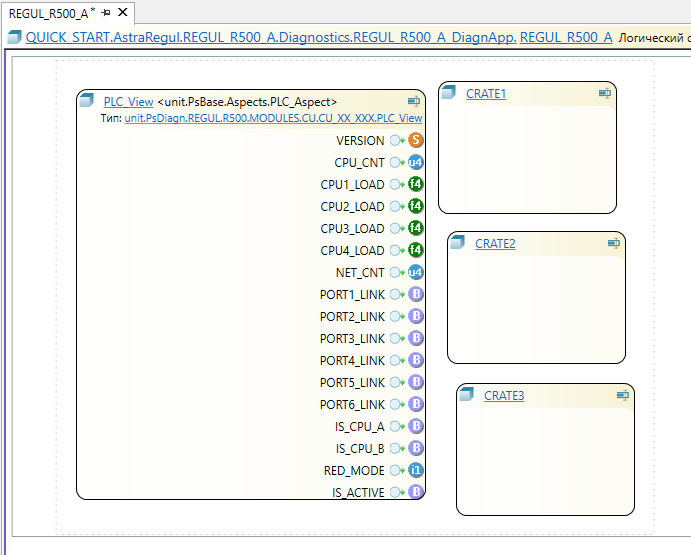Select the REGUL_R500_A document tab

50,13
